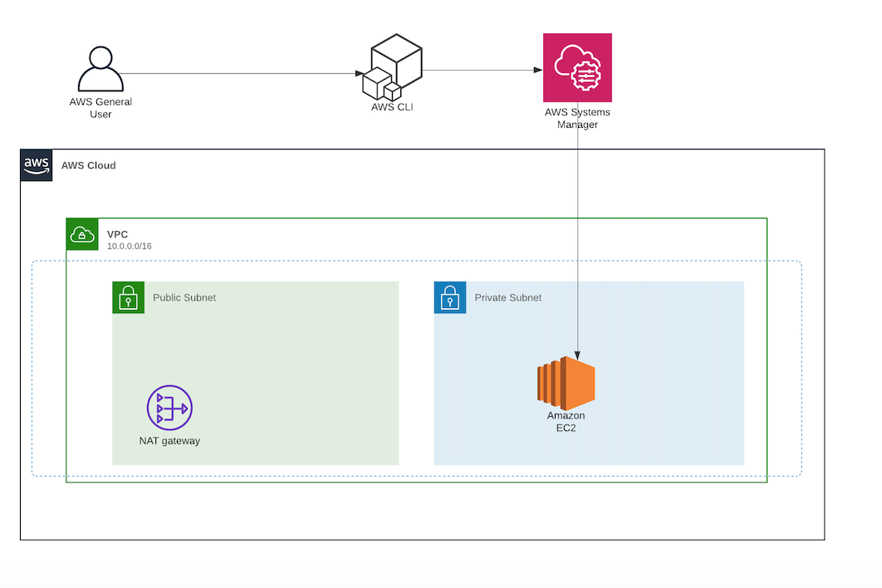Select the green VPC cloud icon
The image size is (882, 588).
pos(82,234)
